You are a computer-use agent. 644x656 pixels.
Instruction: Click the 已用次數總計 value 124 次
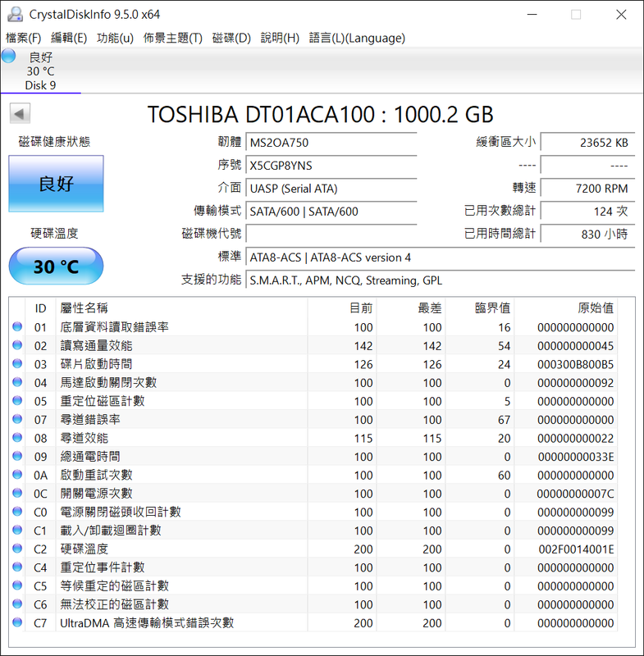[x=587, y=212]
